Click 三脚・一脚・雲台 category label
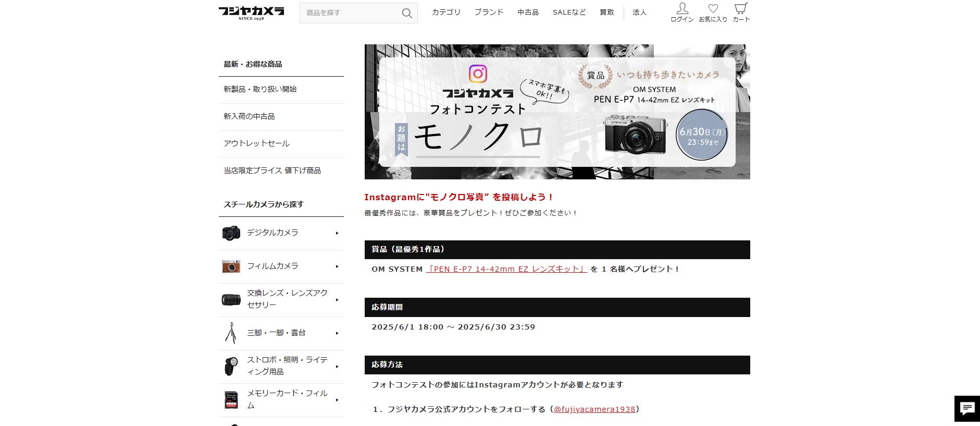The image size is (980, 426). (x=276, y=333)
